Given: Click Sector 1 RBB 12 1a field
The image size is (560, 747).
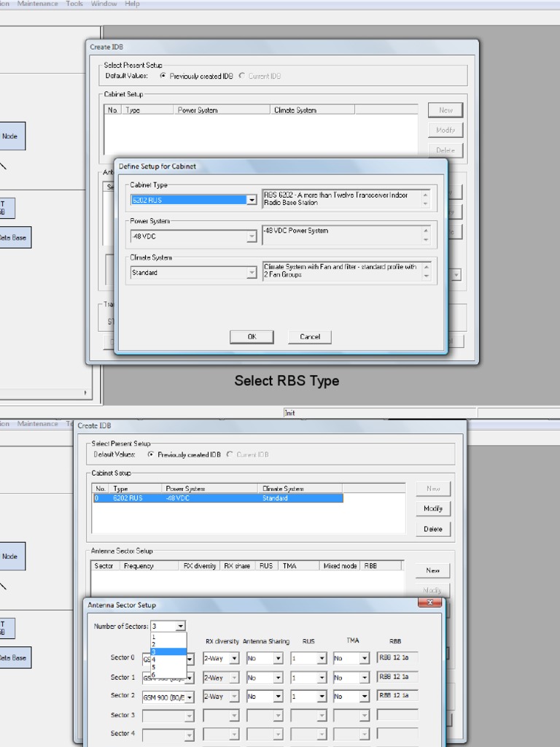Looking at the screenshot, I should pos(397,677).
